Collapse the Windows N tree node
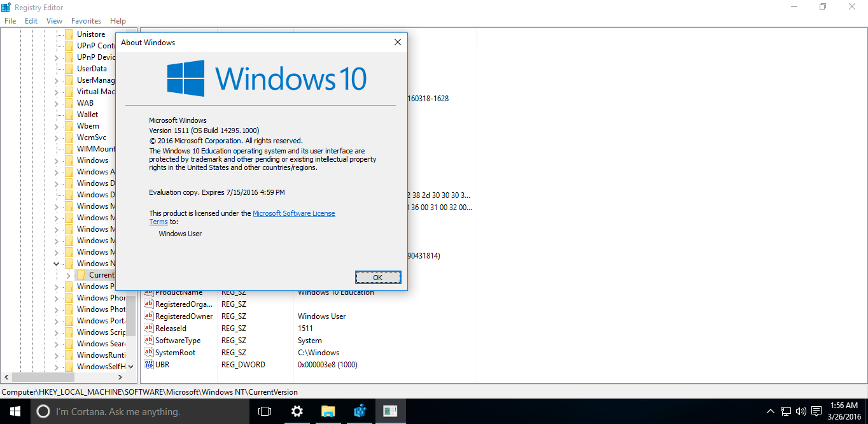Viewport: 868px width, 424px height. click(x=57, y=264)
